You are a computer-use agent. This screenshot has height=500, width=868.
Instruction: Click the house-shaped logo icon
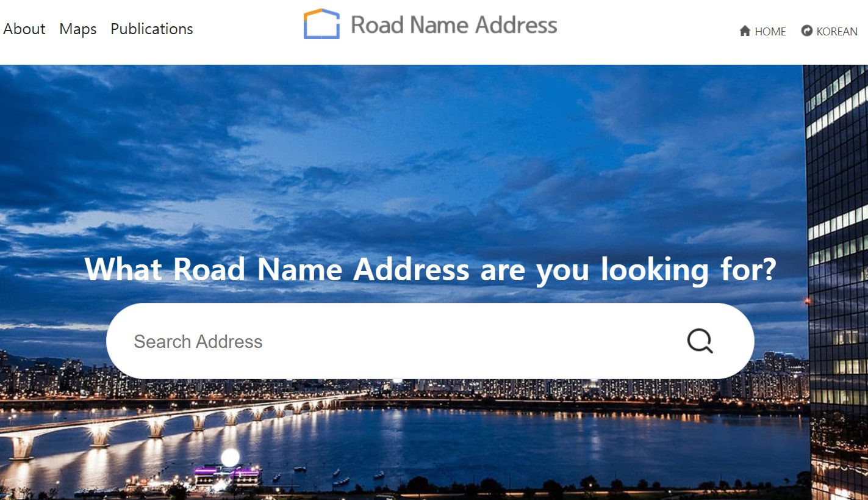tap(321, 24)
